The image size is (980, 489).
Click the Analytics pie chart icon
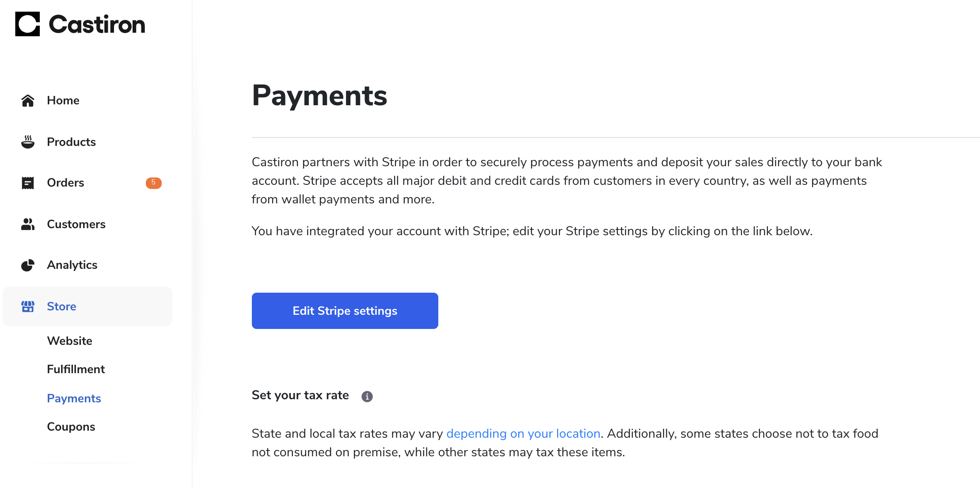tap(28, 265)
